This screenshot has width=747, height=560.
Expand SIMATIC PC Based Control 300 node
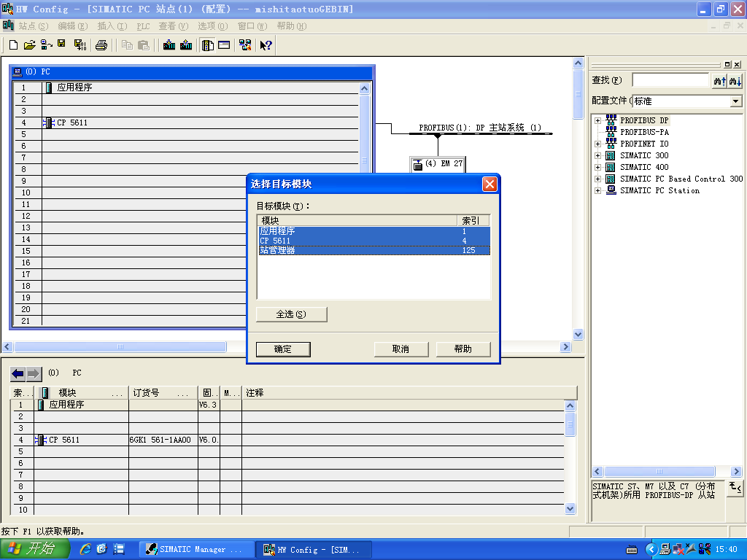[x=598, y=179]
